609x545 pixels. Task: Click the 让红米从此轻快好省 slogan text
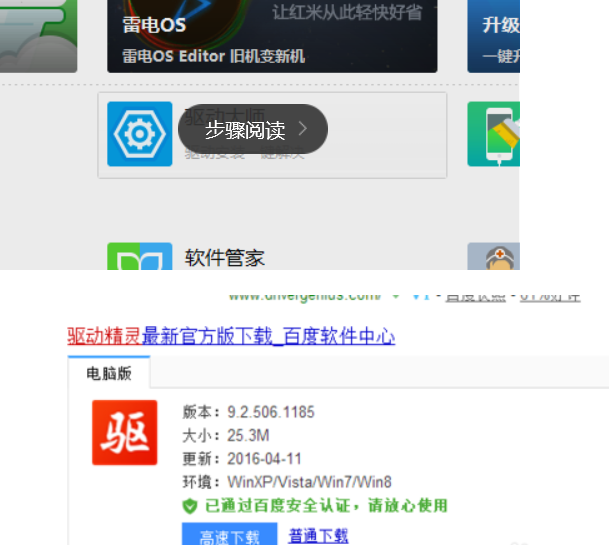point(347,12)
